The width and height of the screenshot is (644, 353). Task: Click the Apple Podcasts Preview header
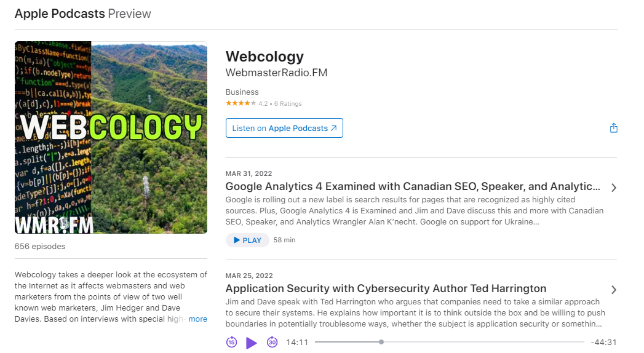click(83, 14)
